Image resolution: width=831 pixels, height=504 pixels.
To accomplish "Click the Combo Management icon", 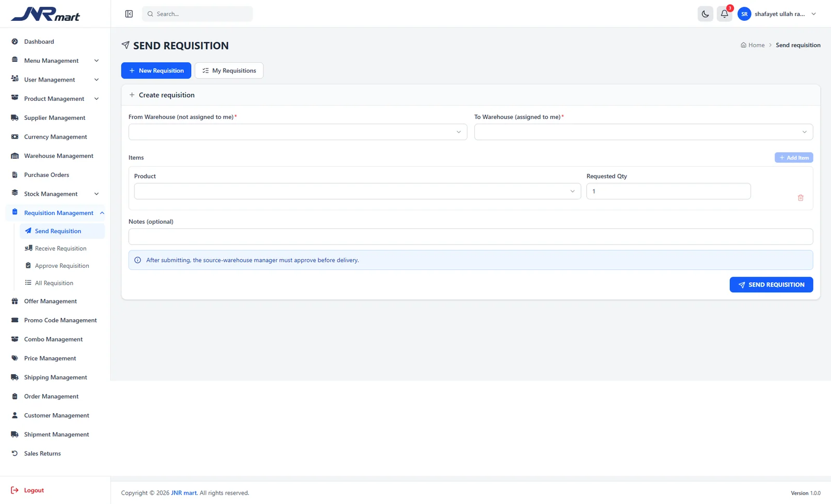I will point(15,339).
